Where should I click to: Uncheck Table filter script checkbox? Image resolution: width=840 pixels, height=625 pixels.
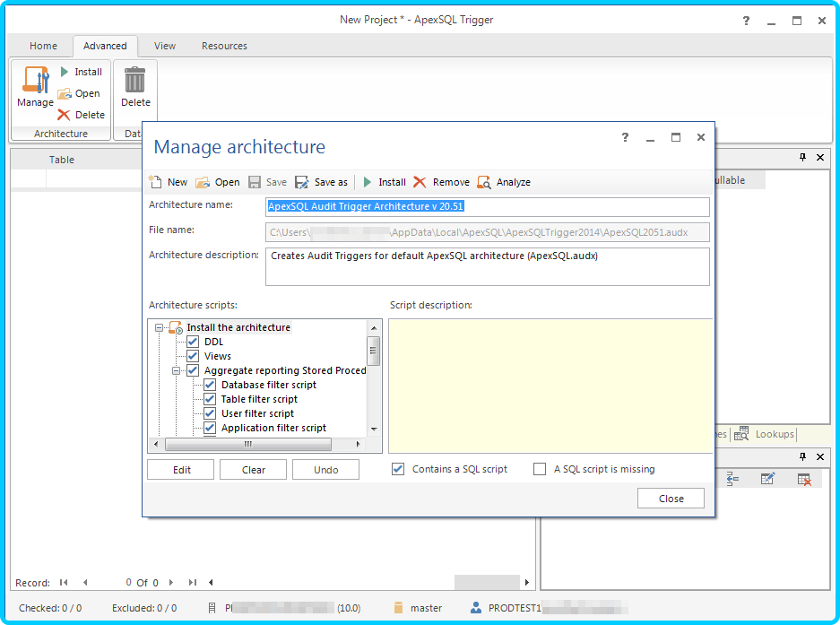tap(210, 399)
